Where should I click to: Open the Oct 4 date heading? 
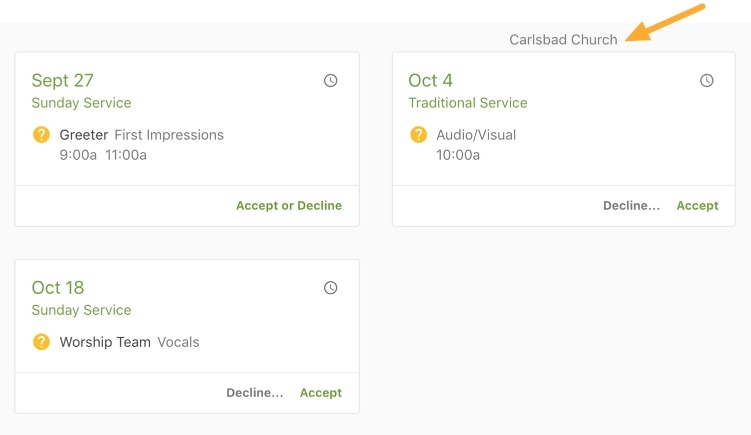pos(431,80)
